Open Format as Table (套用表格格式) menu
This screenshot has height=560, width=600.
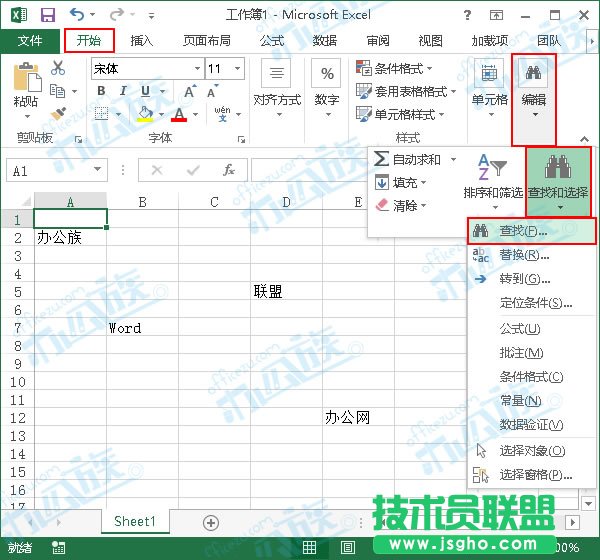point(406,91)
